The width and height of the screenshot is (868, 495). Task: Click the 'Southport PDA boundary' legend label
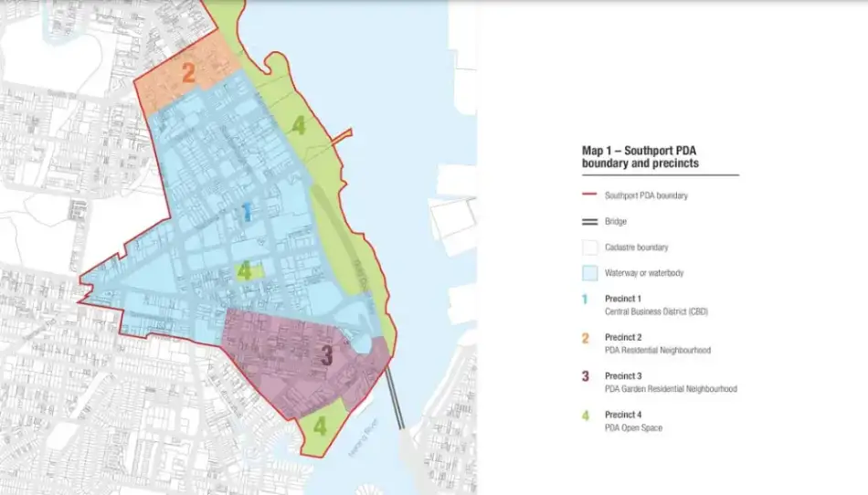[646, 195]
